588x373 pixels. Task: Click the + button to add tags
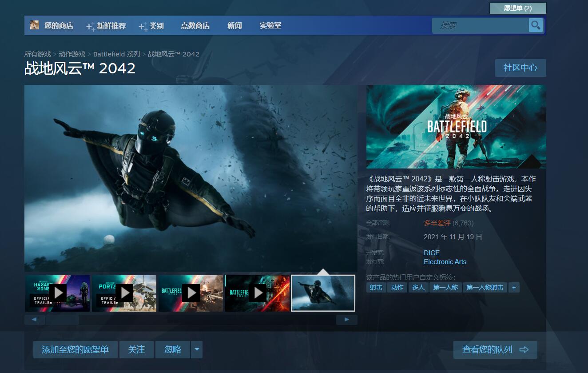coord(514,287)
